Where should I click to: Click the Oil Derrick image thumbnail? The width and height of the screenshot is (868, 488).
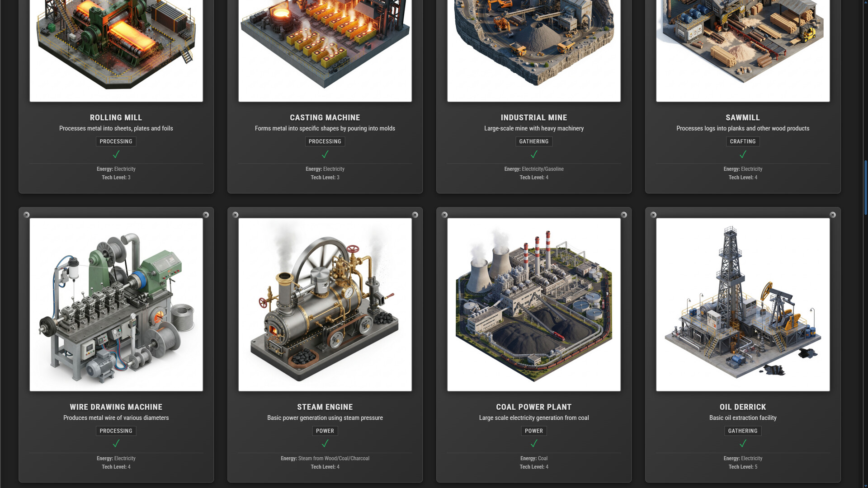pyautogui.click(x=743, y=304)
